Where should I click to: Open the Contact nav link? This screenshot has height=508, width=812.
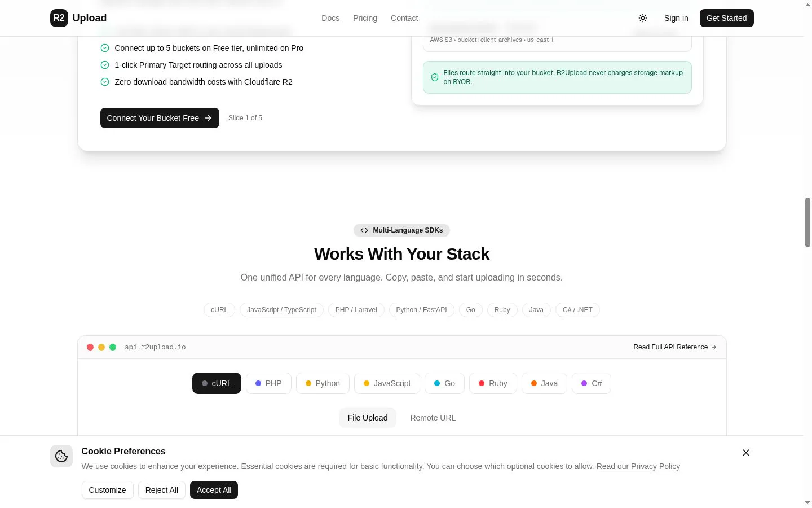[404, 18]
